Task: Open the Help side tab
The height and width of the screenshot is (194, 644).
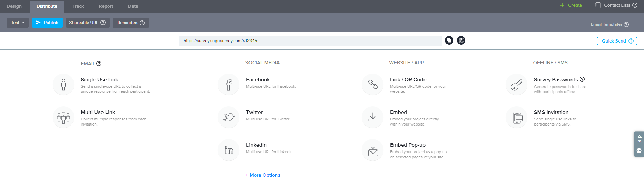Action: pos(639,144)
